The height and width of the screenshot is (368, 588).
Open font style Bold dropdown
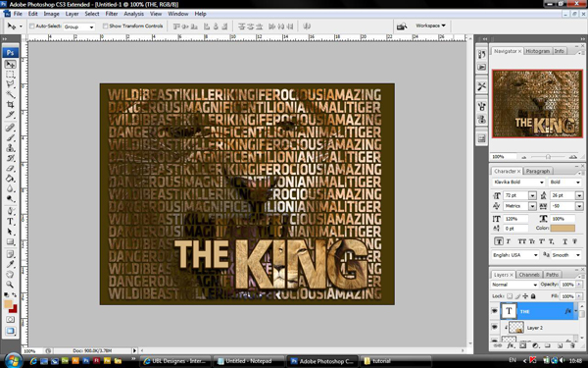coord(565,183)
